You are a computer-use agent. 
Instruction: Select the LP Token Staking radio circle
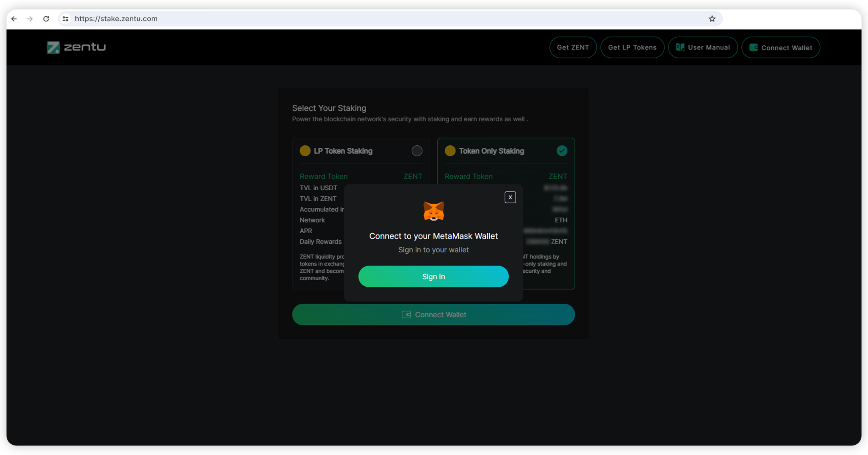(416, 151)
